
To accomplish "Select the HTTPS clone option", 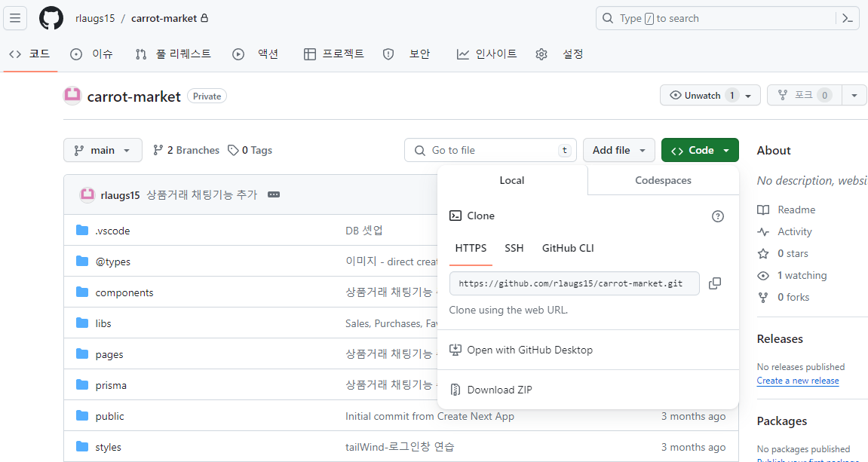I will click(x=471, y=248).
